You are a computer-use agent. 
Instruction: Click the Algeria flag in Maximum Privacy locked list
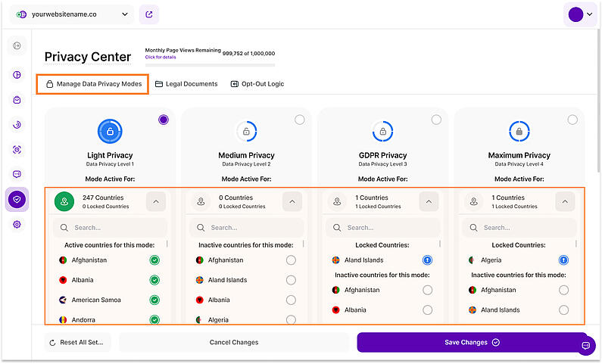click(473, 260)
